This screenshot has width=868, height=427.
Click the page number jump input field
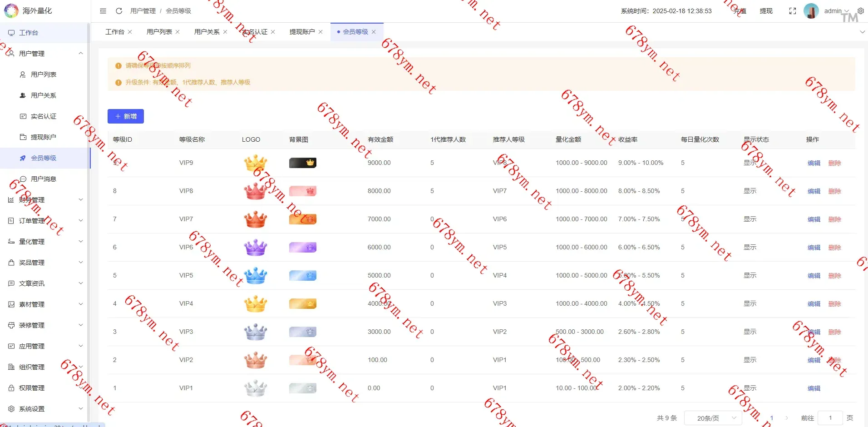830,418
